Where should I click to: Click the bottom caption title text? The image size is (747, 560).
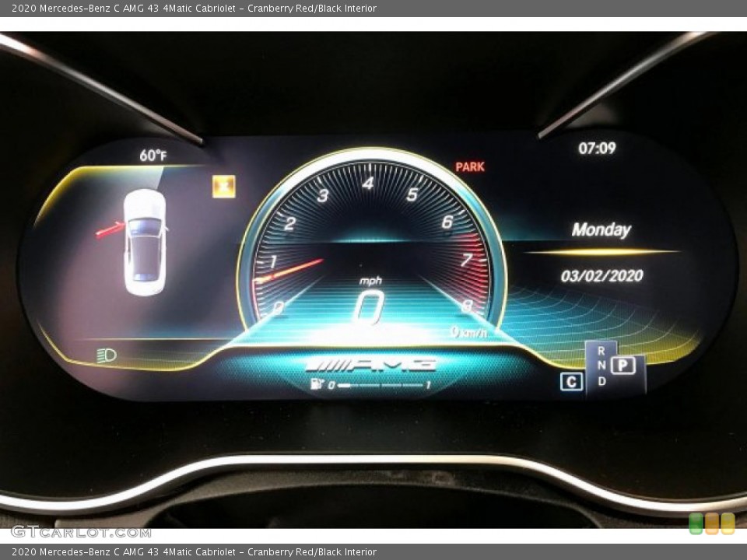point(194,552)
